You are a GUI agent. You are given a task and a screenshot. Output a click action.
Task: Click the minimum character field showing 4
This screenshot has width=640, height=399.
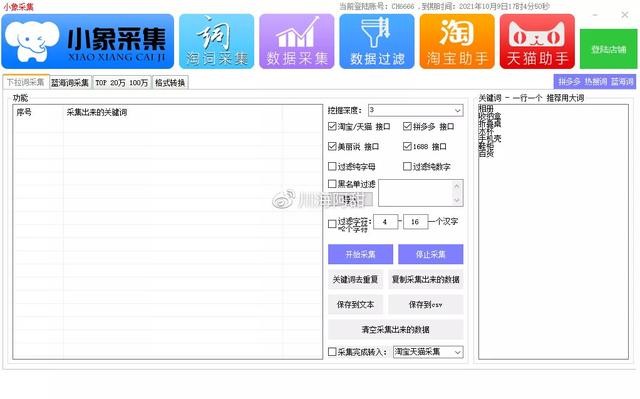[385, 222]
